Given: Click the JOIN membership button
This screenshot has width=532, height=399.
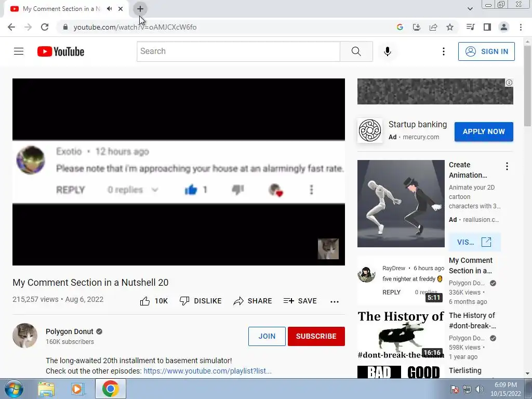Looking at the screenshot, I should tap(267, 336).
